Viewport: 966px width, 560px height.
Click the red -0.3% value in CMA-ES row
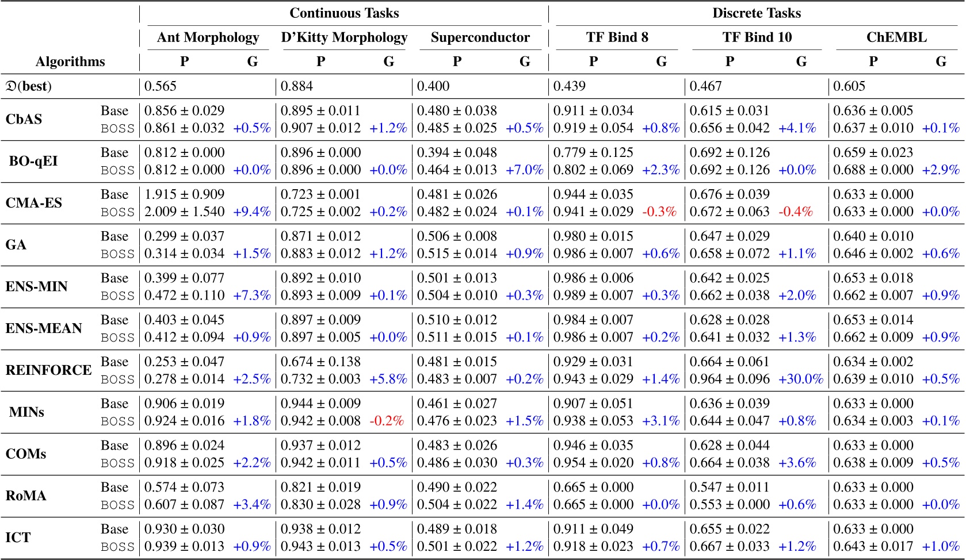(661, 212)
